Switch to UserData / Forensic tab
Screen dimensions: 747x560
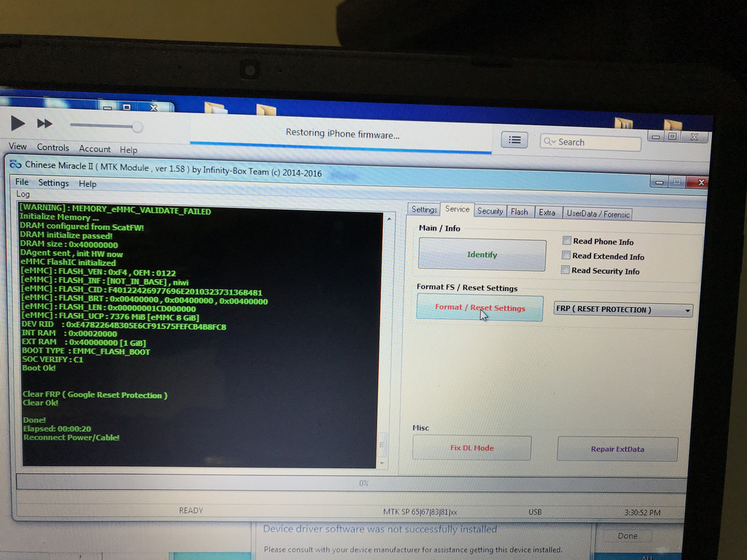tap(598, 213)
